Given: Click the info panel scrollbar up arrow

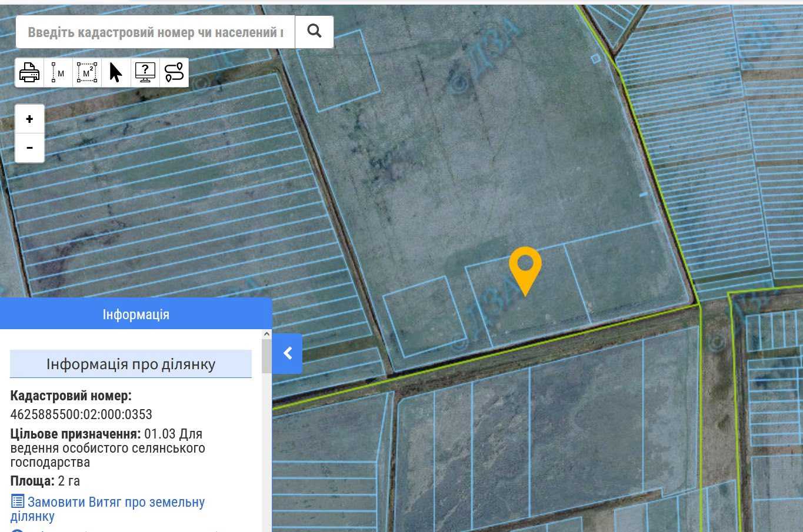Looking at the screenshot, I should 266,334.
